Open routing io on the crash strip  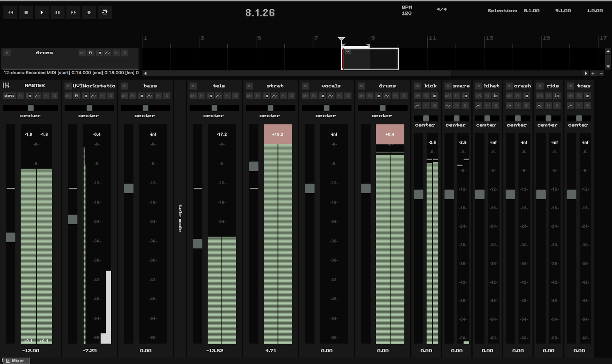[x=526, y=96]
